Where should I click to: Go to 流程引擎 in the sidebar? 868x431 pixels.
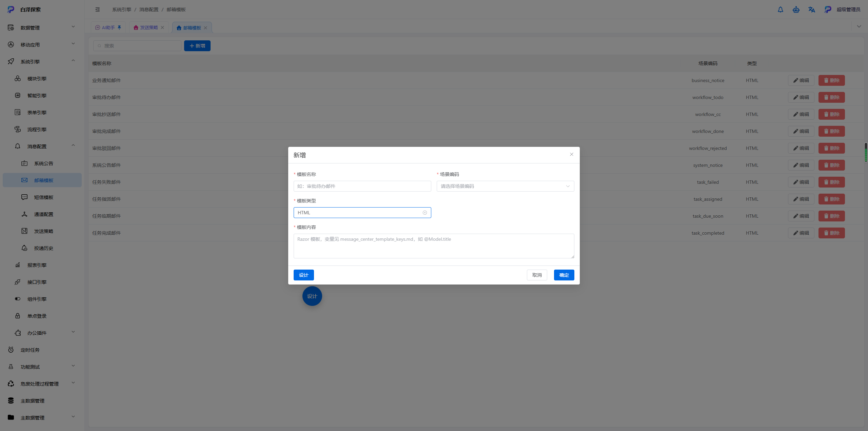click(42, 130)
